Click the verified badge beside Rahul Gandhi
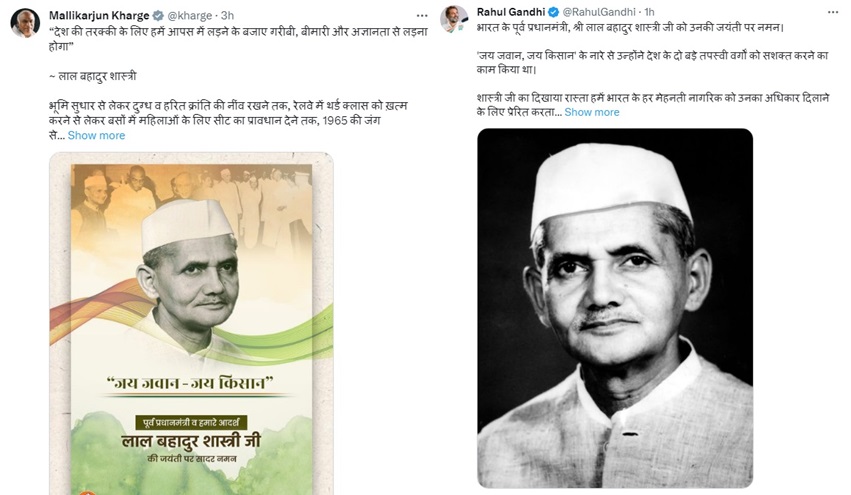This screenshot has width=851, height=495. tap(553, 12)
